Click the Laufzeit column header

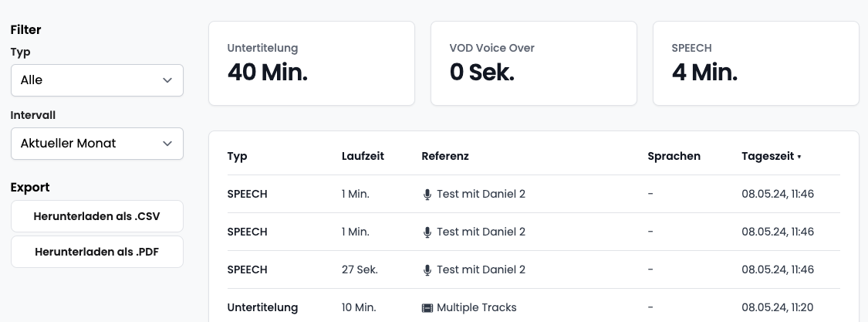point(363,156)
